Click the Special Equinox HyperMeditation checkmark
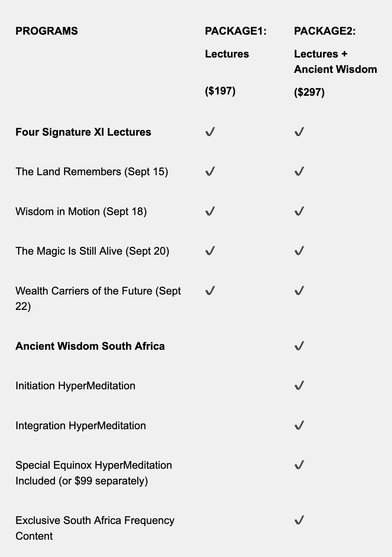This screenshot has width=392, height=557. tap(299, 465)
